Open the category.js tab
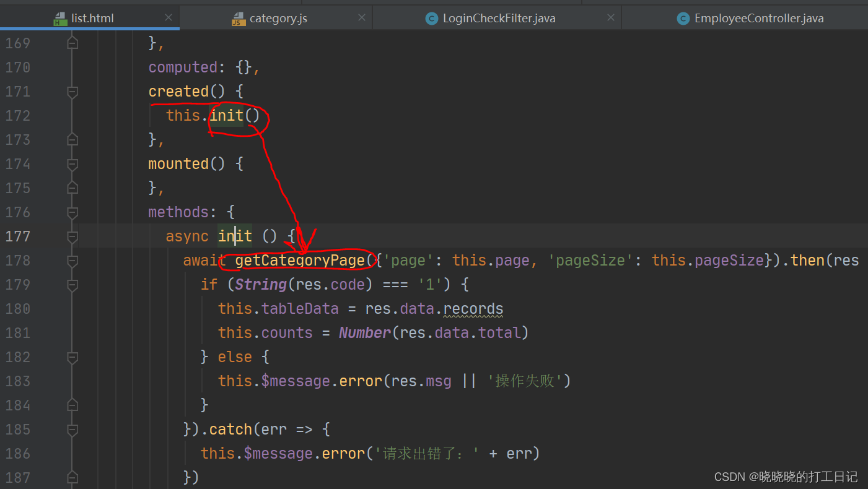868x489 pixels. (276, 18)
